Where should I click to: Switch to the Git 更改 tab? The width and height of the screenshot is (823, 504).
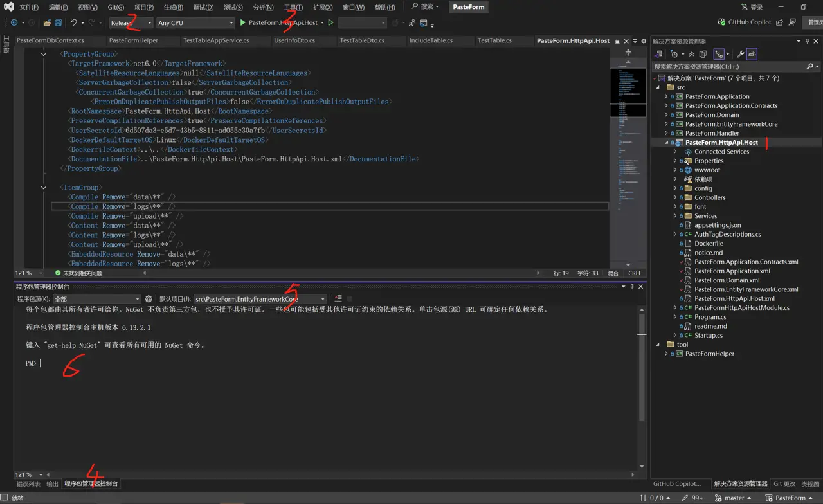(x=784, y=483)
